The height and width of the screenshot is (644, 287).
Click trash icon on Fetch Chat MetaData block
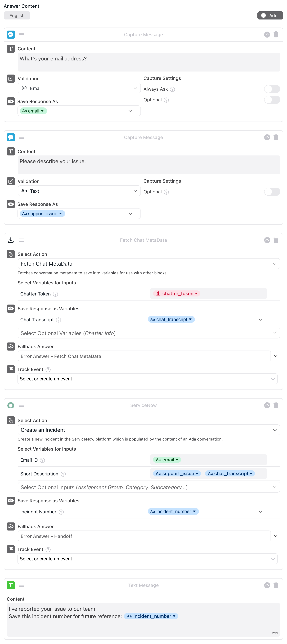click(276, 240)
